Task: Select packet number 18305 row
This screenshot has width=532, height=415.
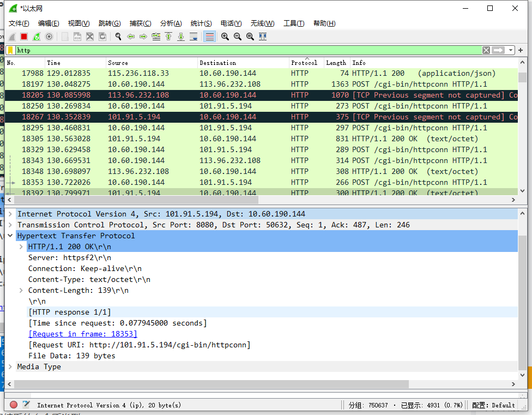Action: pos(261,139)
